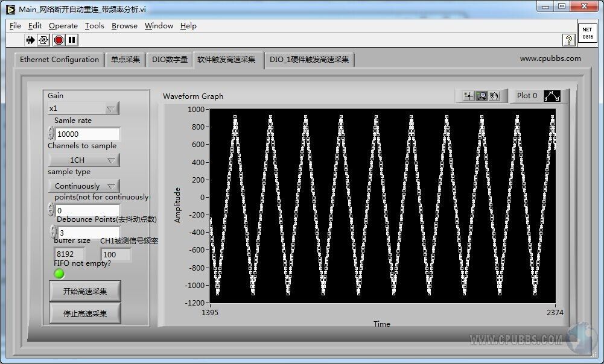The image size is (604, 364).
Task: Select the graph pan hand tool
Action: pos(494,96)
